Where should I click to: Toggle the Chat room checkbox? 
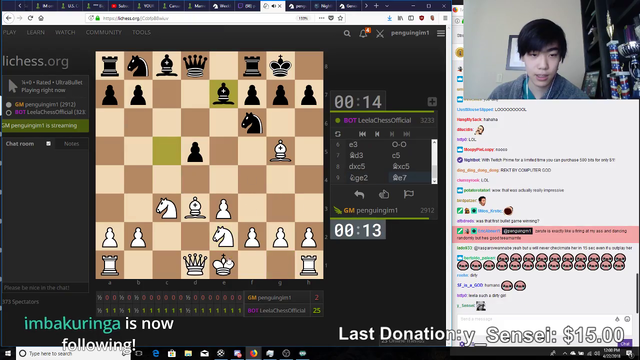click(48, 144)
